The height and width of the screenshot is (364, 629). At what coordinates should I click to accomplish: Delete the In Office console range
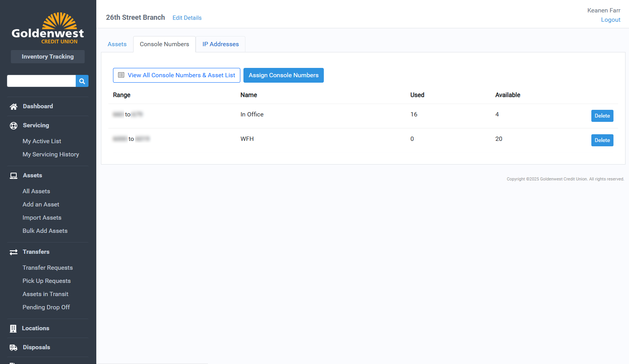point(602,116)
